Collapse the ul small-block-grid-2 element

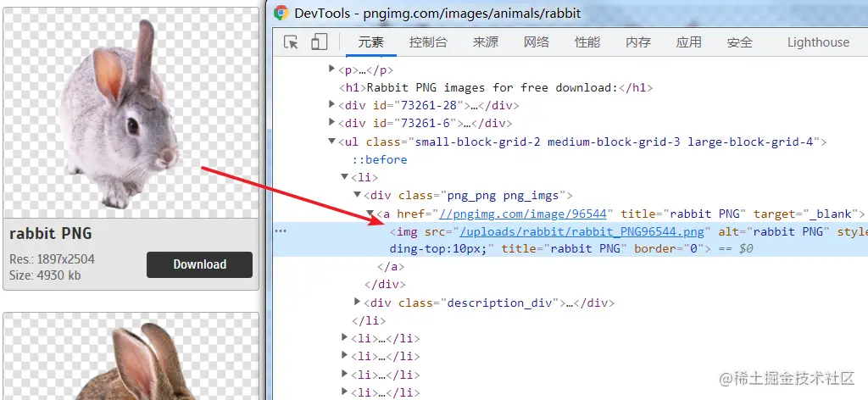coord(332,141)
